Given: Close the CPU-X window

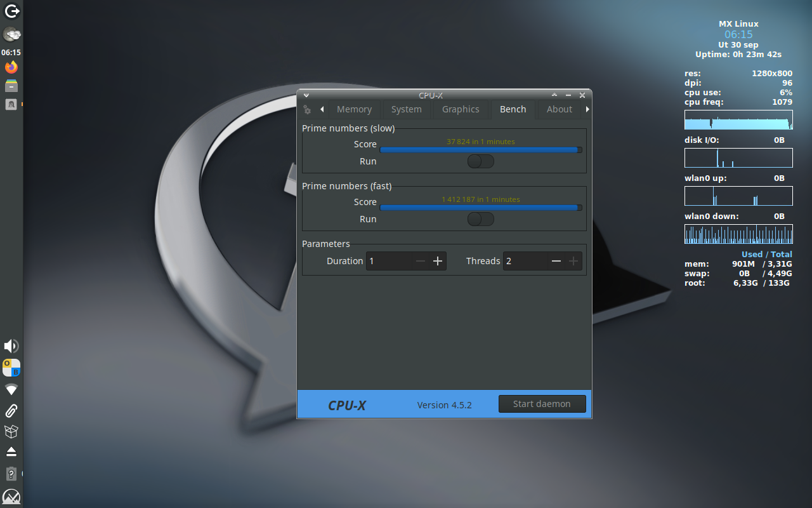Looking at the screenshot, I should [x=582, y=95].
